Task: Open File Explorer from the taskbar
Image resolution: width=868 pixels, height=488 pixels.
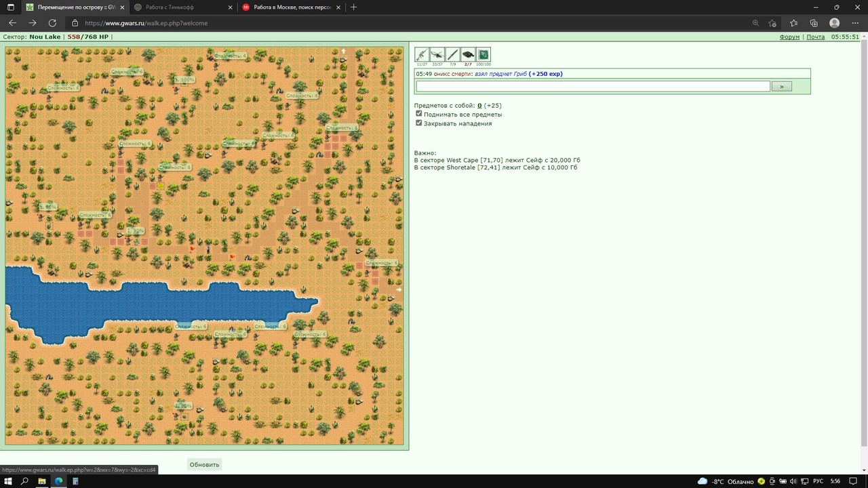Action: (x=42, y=481)
